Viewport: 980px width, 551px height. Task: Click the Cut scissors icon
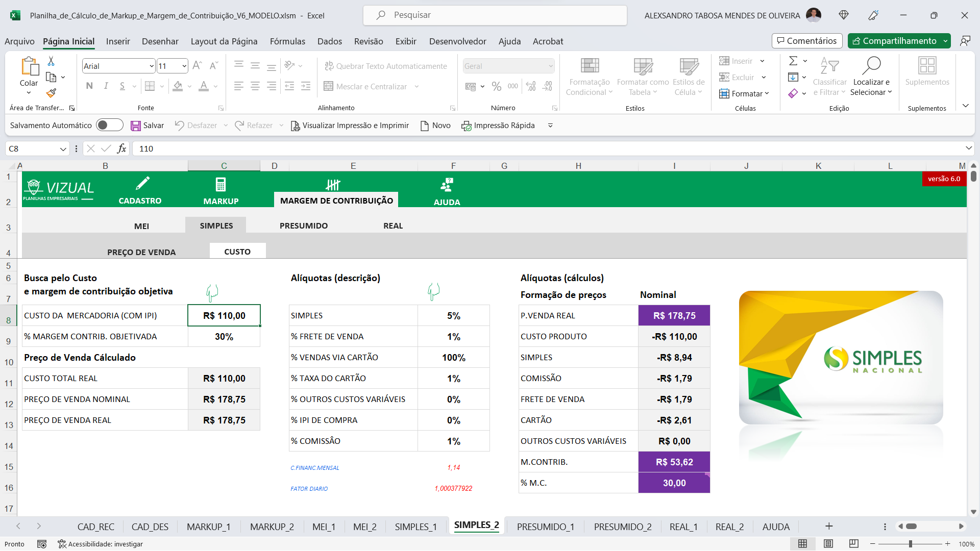[x=51, y=61]
